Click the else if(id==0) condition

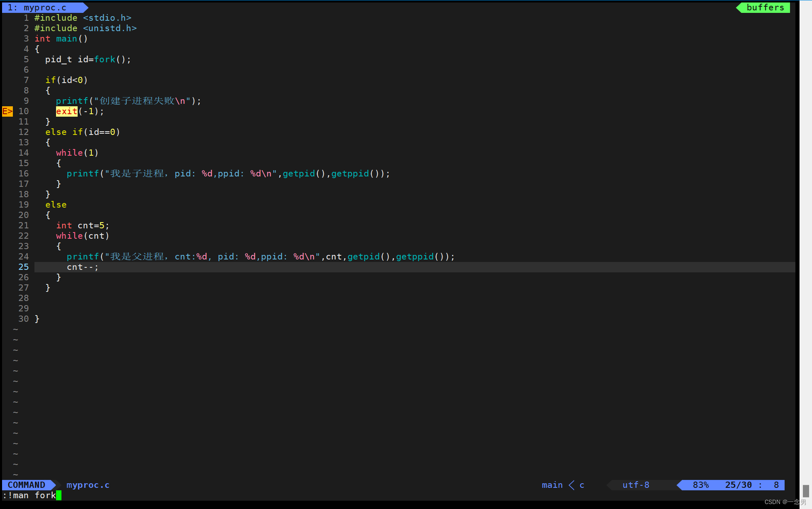point(83,132)
